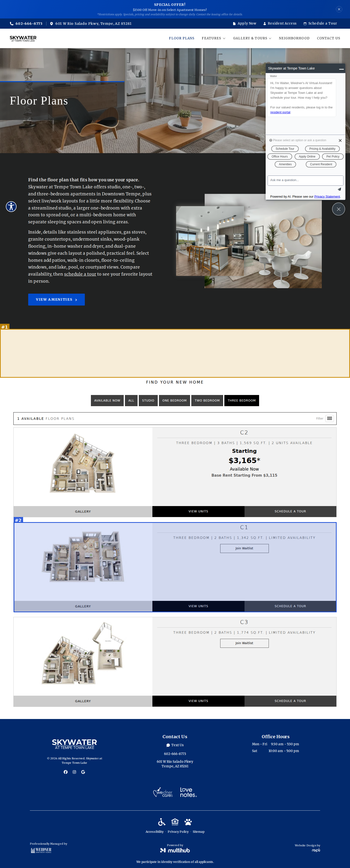Schedule a tour for floor plan C2
The height and width of the screenshot is (868, 350).
pyautogui.click(x=290, y=511)
